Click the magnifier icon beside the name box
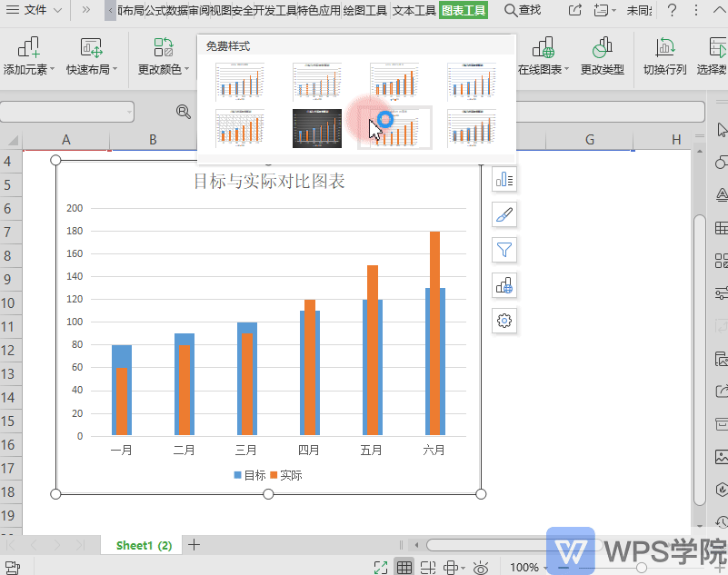Screen dimensions: 728x575 click(184, 112)
